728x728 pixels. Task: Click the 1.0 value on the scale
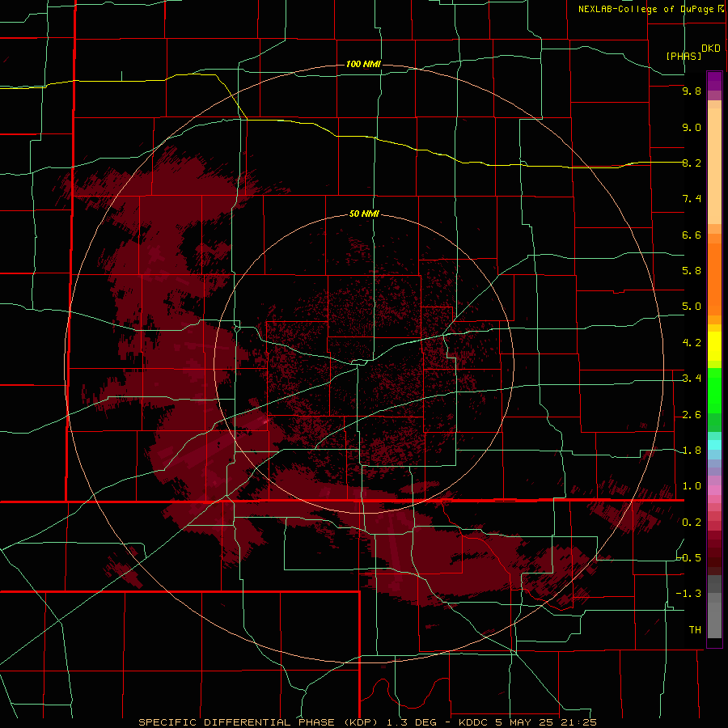click(x=692, y=486)
